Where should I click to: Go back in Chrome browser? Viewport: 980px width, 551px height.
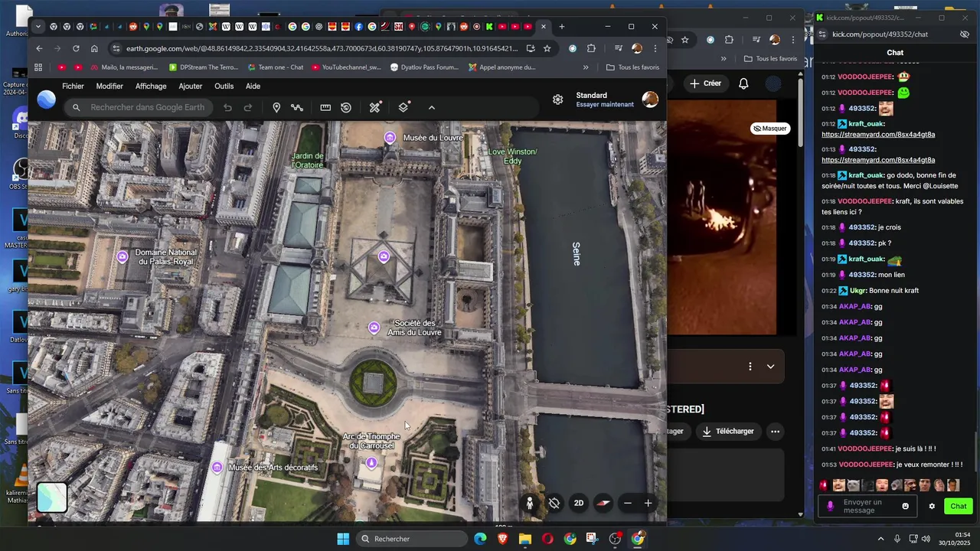40,48
